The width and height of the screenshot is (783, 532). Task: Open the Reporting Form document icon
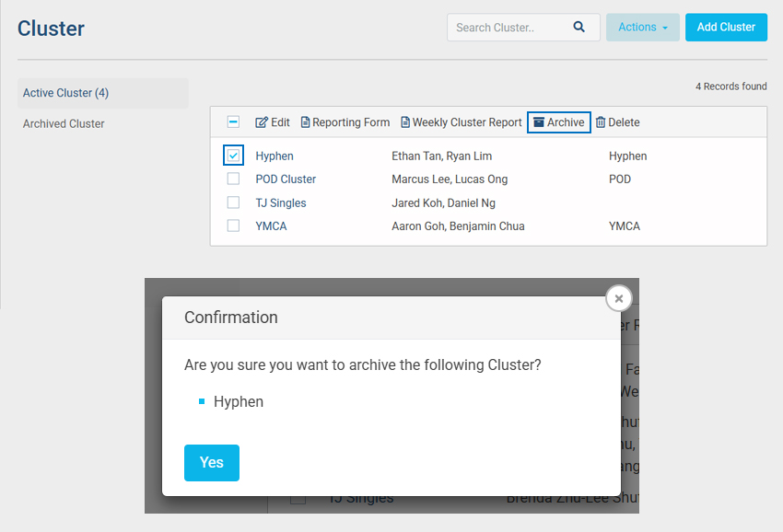pyautogui.click(x=306, y=122)
